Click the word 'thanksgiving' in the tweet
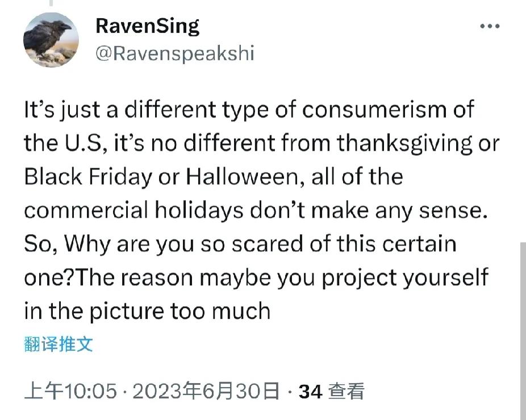526x420 pixels. (405, 143)
